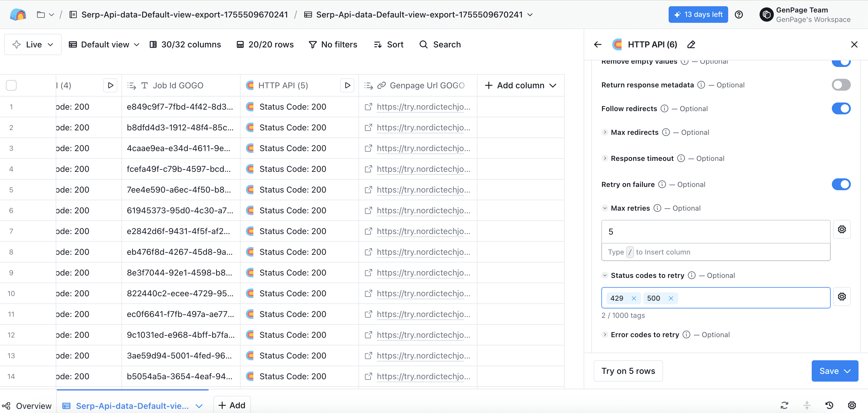Remove the 429 status code tag
This screenshot has height=413, width=868.
(x=634, y=298)
